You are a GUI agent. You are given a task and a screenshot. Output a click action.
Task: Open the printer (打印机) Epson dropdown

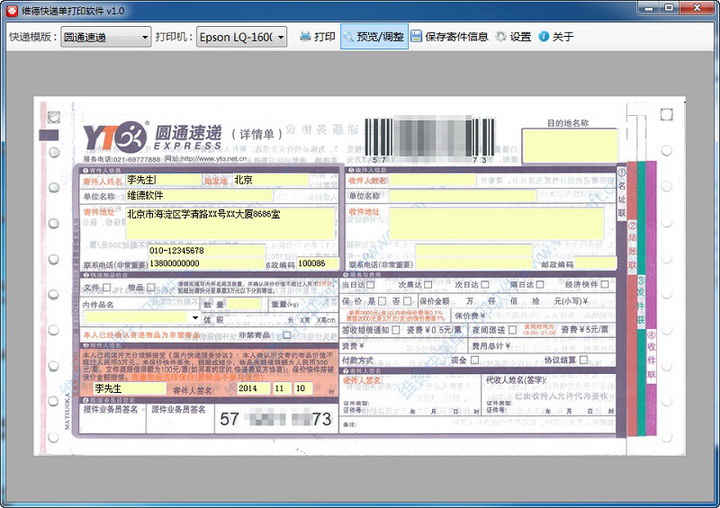tap(242, 37)
